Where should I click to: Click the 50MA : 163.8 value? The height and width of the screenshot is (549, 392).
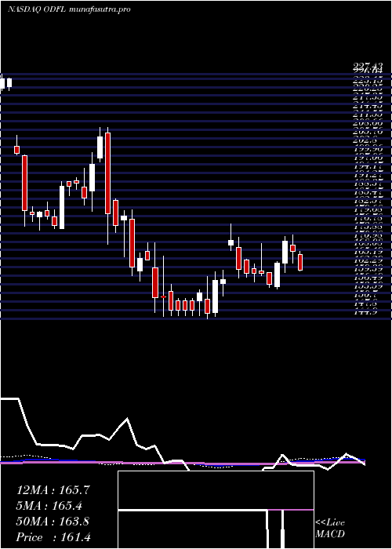point(53,522)
